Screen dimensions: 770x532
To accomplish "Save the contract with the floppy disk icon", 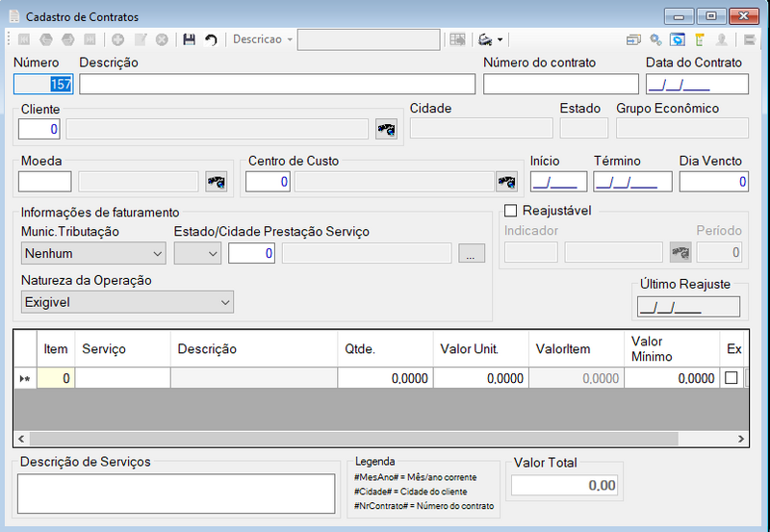I will coord(189,39).
